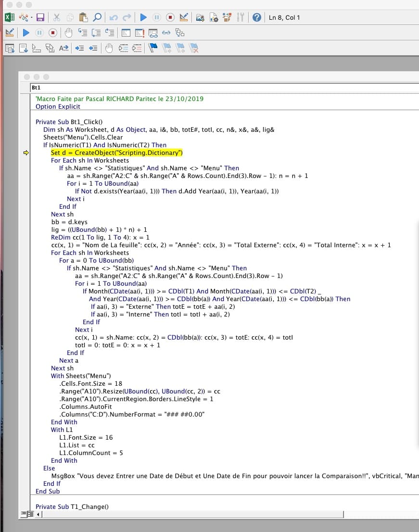Viewport: 419px width, 532px height.
Task: Switch to Full Module View
Action: [x=30, y=514]
